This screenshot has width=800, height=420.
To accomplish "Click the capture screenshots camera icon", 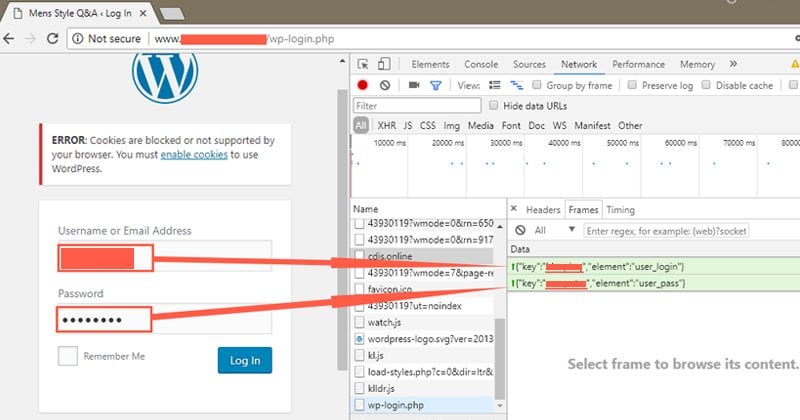I will (414, 85).
